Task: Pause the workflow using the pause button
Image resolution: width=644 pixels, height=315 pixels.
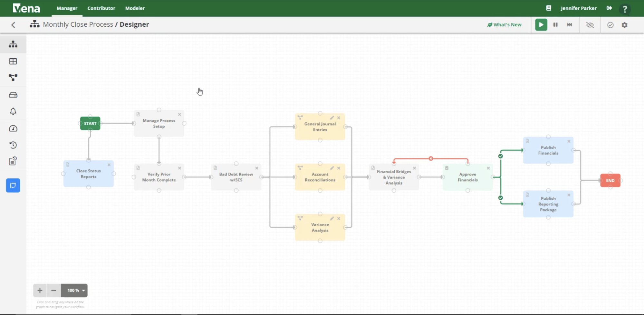Action: (x=555, y=24)
